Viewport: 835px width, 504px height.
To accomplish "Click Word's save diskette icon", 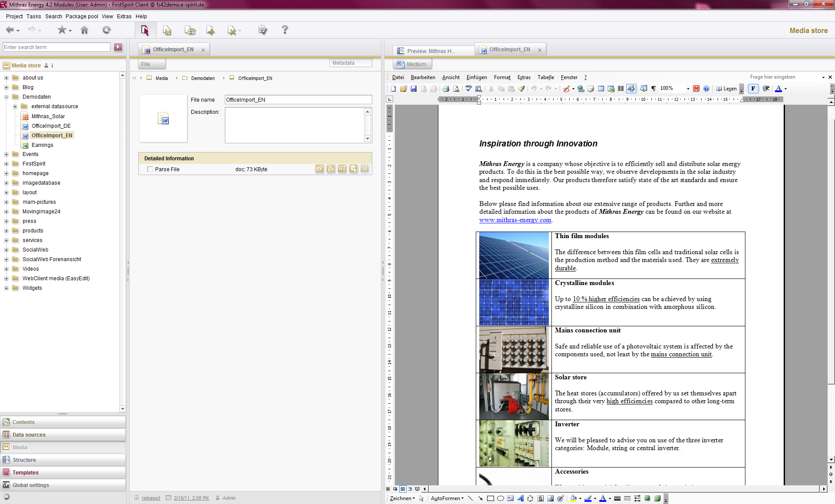I will [414, 89].
